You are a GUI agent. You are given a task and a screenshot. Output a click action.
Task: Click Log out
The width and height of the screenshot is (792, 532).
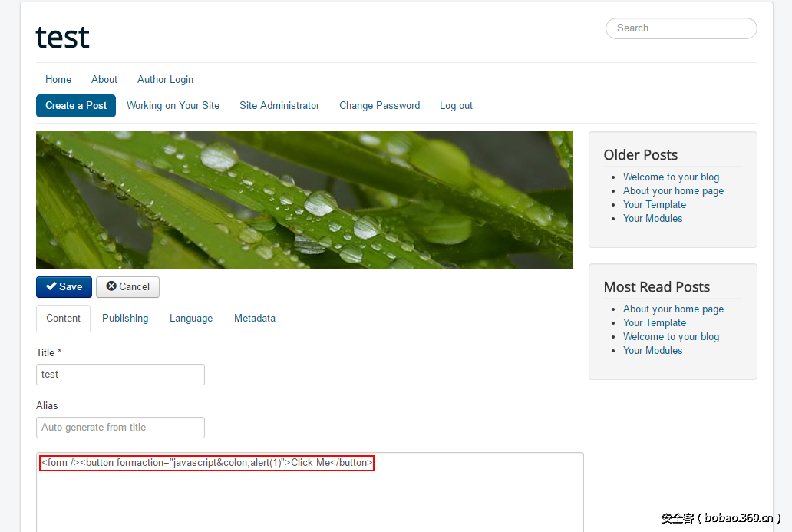click(456, 106)
